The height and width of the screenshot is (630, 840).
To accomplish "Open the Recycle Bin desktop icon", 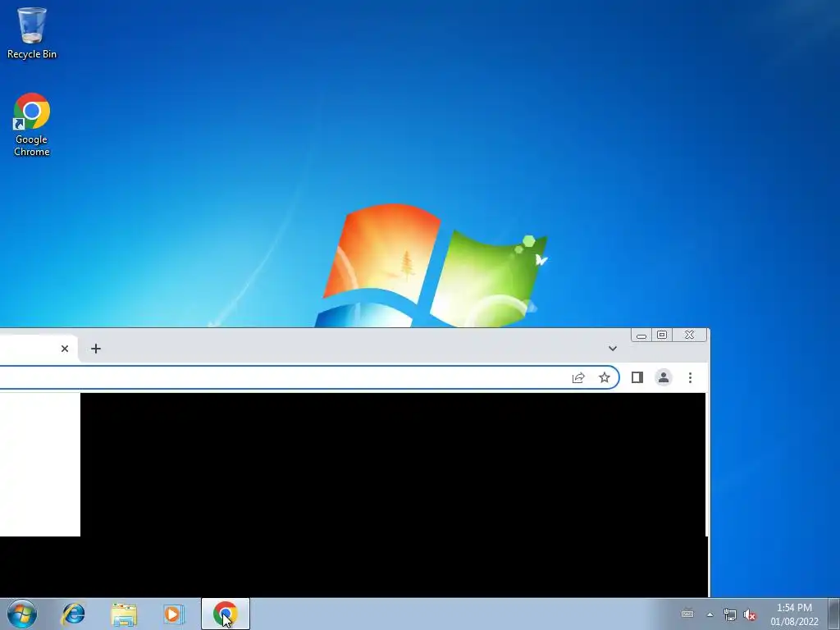I will [32, 32].
